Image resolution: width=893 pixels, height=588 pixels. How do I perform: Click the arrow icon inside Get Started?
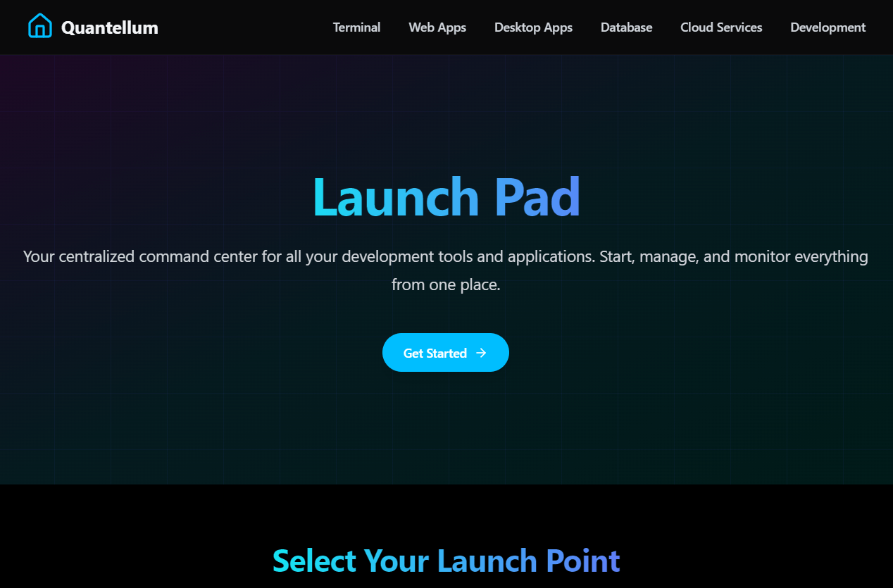[x=481, y=353]
